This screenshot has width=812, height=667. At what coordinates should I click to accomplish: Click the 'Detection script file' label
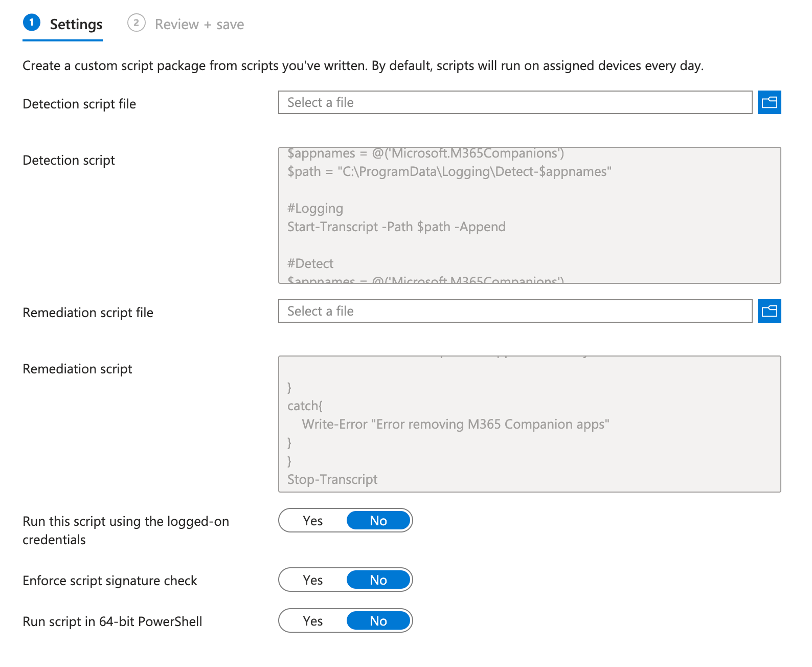tap(79, 104)
